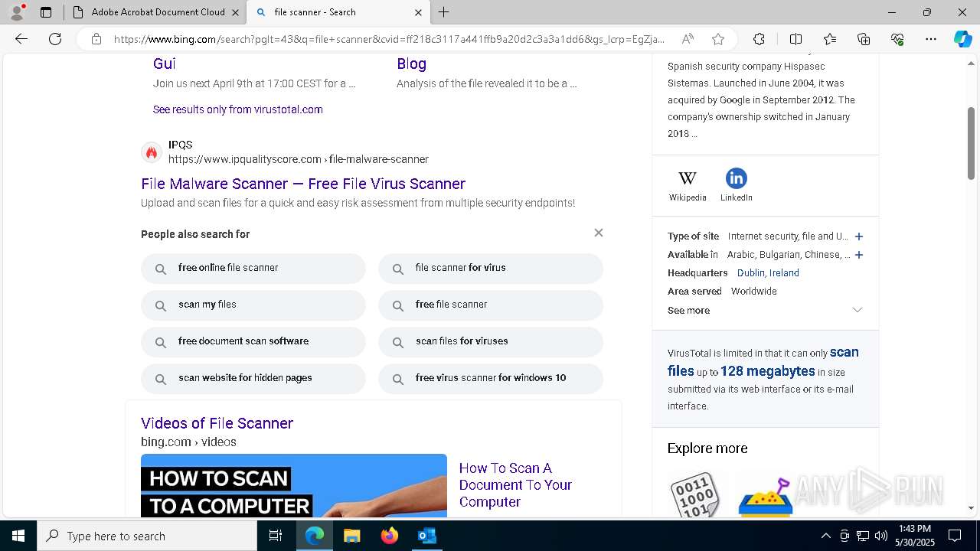Close the Adobe Acrobat tab
The image size is (980, 551).
pyautogui.click(x=235, y=12)
